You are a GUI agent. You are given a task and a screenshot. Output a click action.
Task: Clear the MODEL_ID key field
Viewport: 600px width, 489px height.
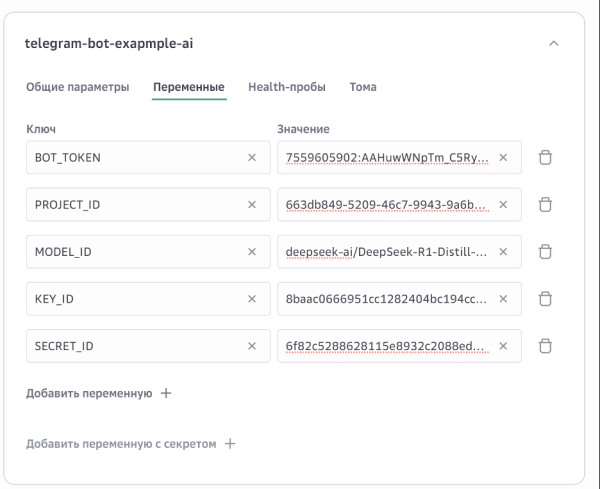[252, 252]
